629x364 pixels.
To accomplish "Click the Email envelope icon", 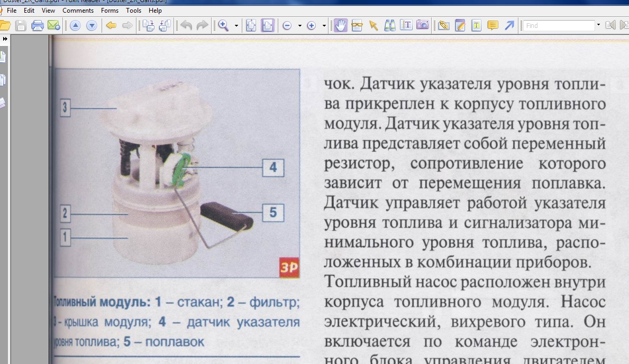I will pyautogui.click(x=53, y=26).
